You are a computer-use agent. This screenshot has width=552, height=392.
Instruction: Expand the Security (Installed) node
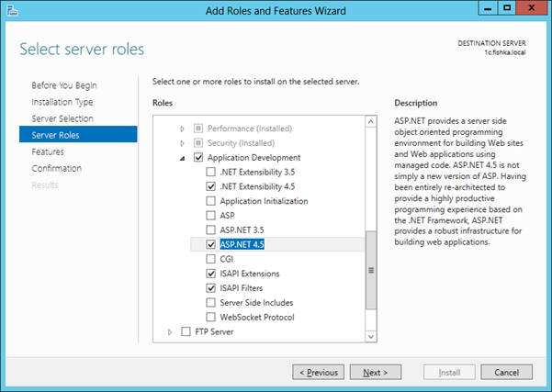click(x=182, y=143)
